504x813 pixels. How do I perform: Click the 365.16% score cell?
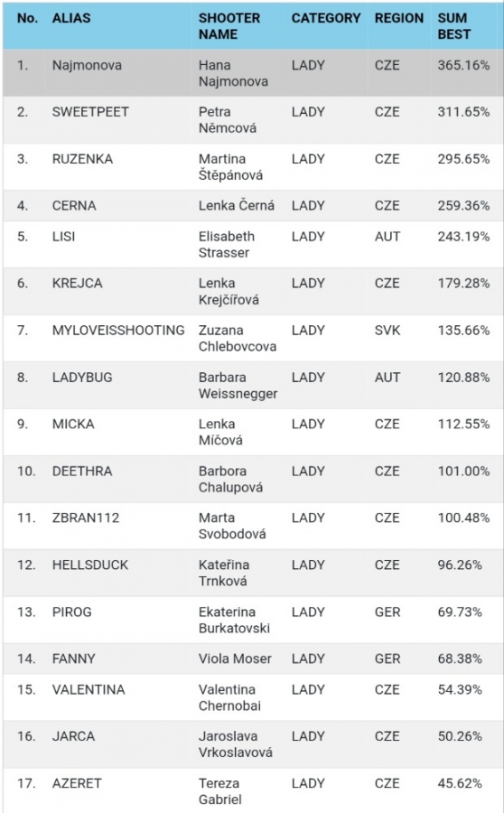tap(463, 65)
